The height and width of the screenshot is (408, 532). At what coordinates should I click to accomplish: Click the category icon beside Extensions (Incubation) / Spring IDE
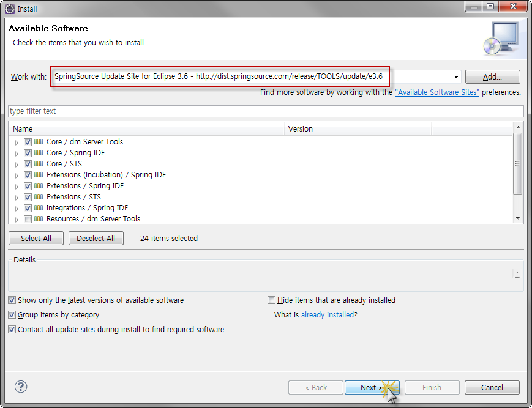(x=39, y=175)
